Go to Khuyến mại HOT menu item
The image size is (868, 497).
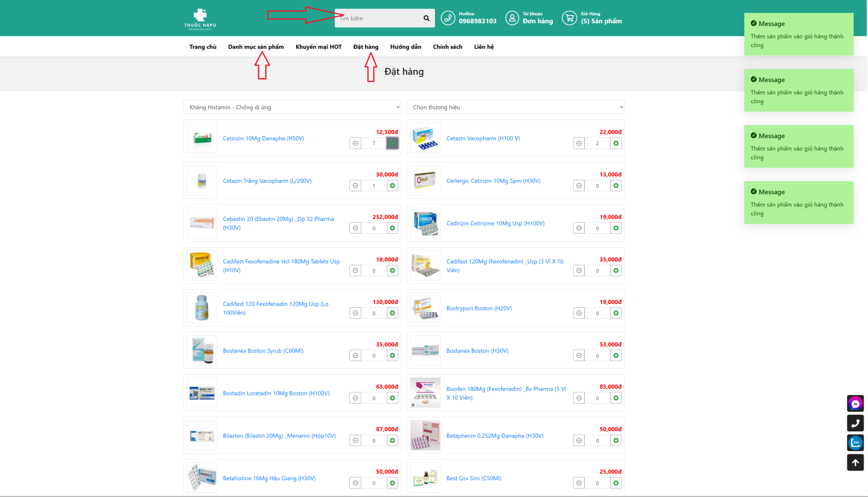click(318, 47)
